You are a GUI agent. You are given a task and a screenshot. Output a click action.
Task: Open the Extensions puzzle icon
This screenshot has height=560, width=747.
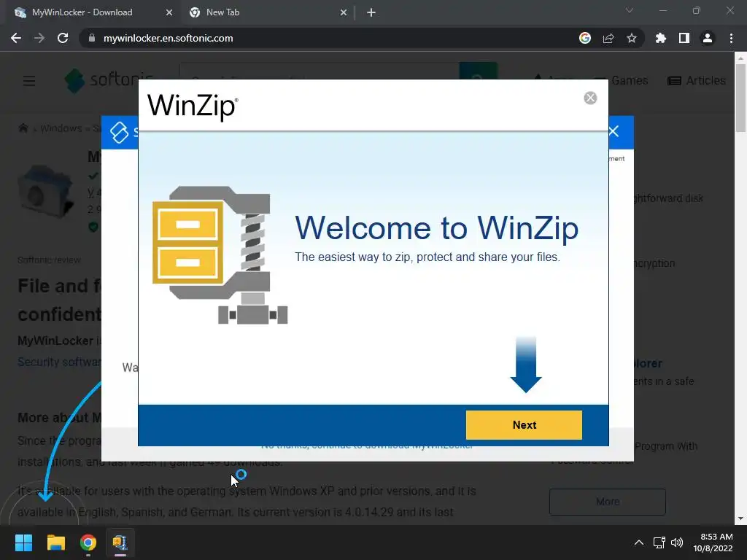pos(661,38)
